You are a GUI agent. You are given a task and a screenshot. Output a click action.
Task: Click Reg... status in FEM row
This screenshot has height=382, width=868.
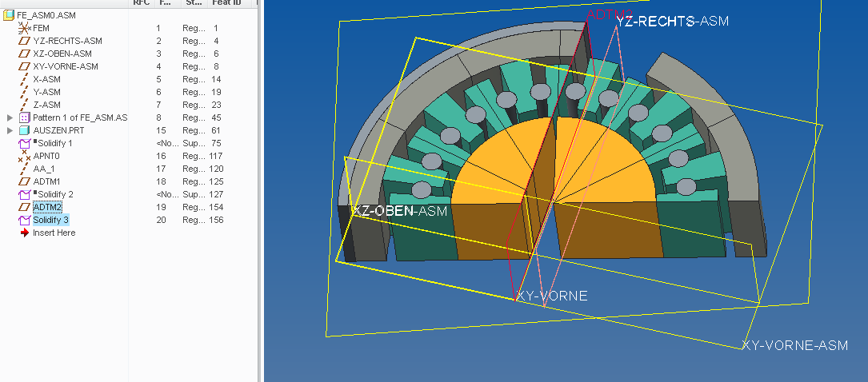coord(194,28)
